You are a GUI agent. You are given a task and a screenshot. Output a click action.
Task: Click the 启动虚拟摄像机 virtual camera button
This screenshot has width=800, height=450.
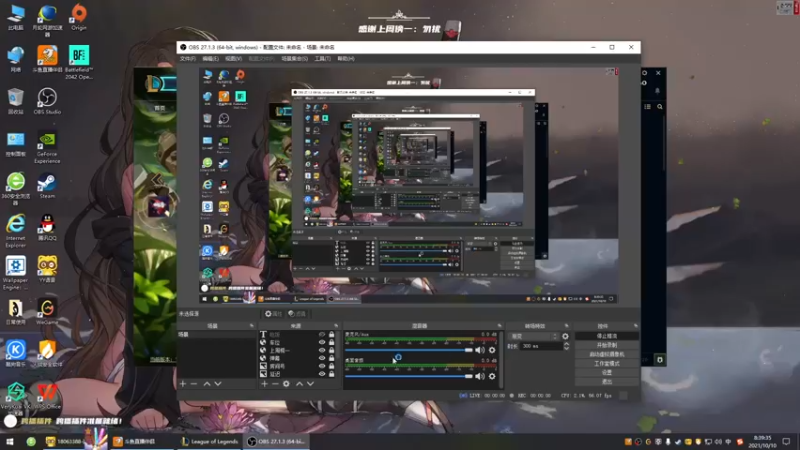tap(607, 354)
